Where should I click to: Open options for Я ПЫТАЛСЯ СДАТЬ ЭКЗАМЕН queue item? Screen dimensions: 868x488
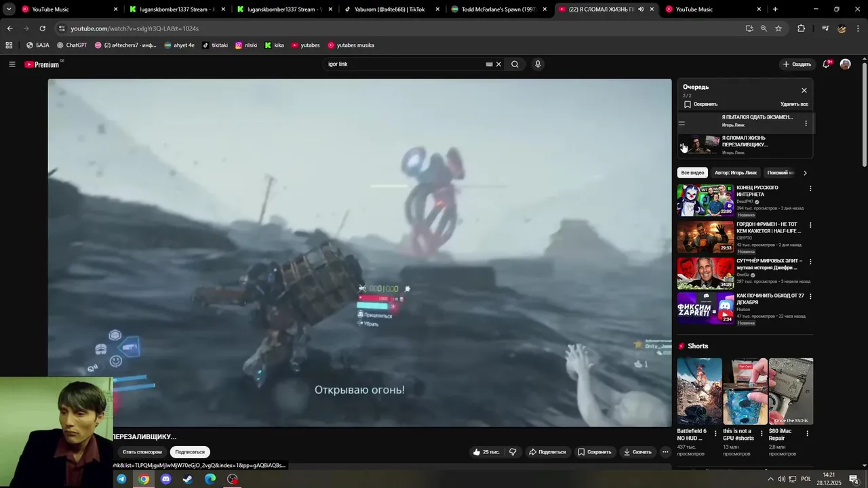(x=806, y=123)
